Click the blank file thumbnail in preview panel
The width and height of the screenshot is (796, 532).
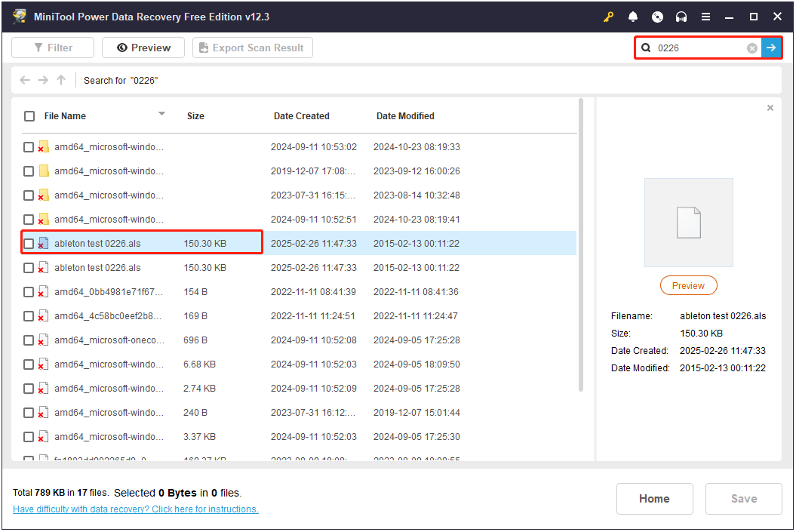click(x=688, y=223)
